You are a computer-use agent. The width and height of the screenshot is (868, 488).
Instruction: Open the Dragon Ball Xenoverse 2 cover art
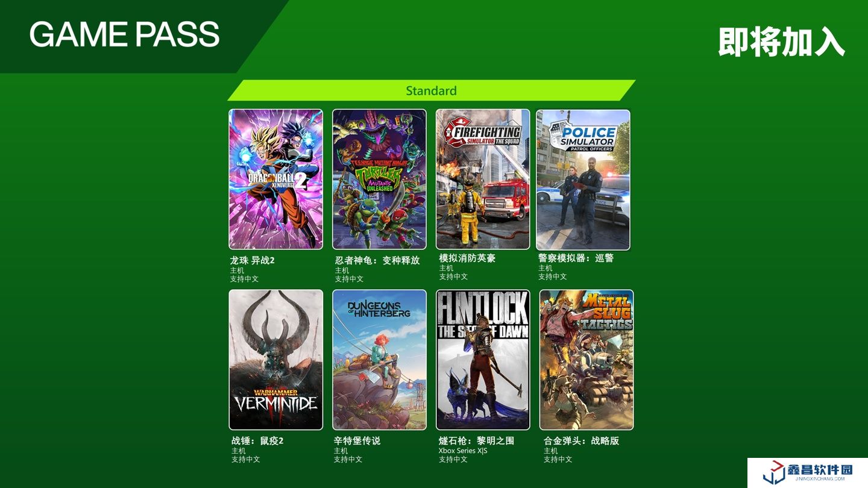pos(275,179)
